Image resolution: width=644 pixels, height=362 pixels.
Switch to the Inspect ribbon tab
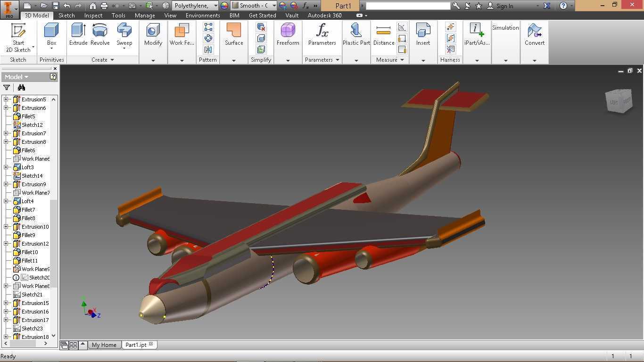pyautogui.click(x=93, y=15)
